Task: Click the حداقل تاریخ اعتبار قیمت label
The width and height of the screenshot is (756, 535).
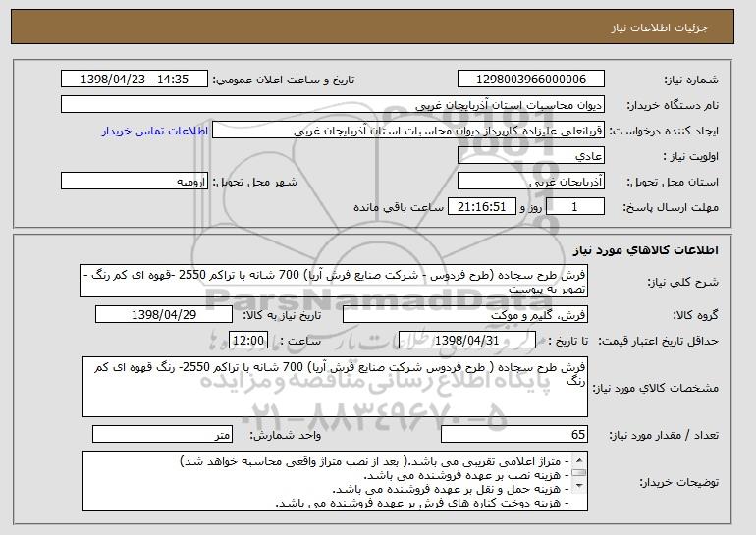Action: (x=659, y=341)
